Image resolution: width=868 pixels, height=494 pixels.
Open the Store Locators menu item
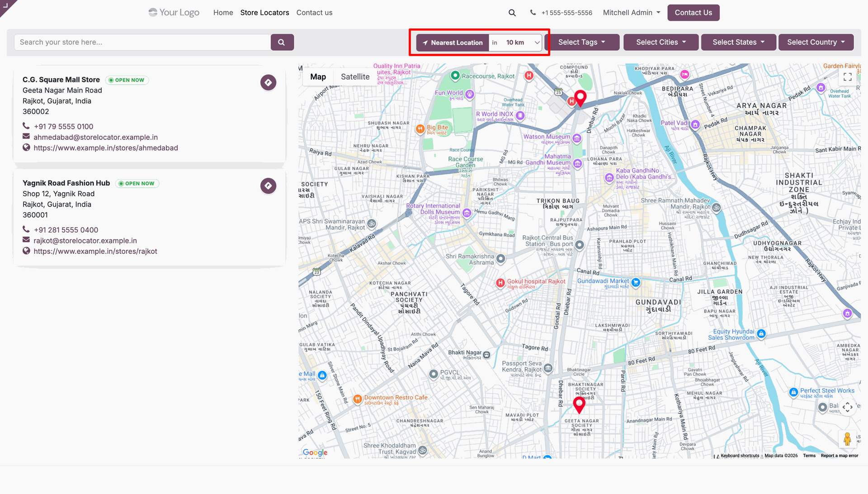[x=264, y=13]
